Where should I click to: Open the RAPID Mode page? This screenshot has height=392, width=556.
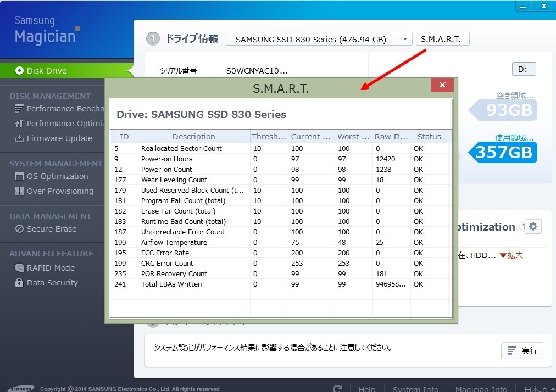45,268
